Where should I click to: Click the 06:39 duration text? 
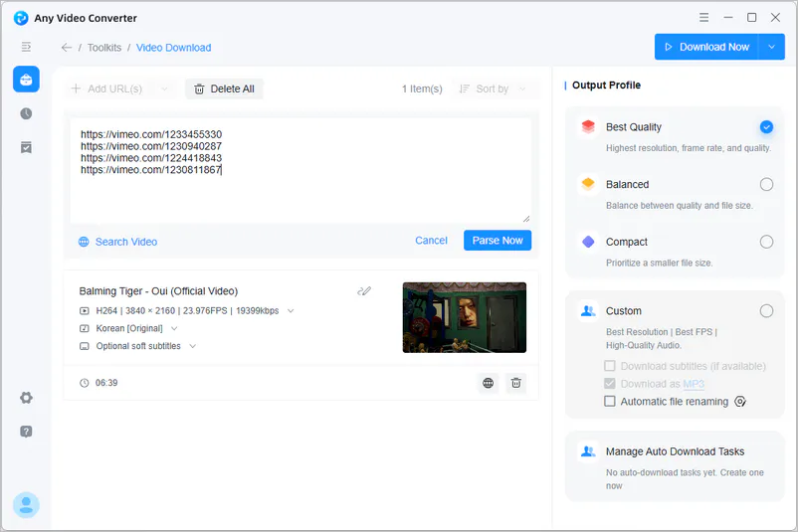click(106, 383)
